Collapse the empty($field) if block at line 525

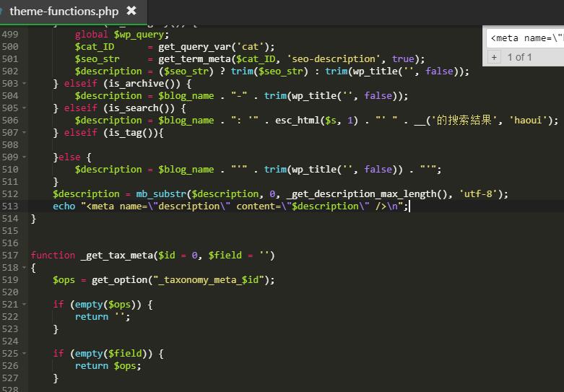(24, 354)
